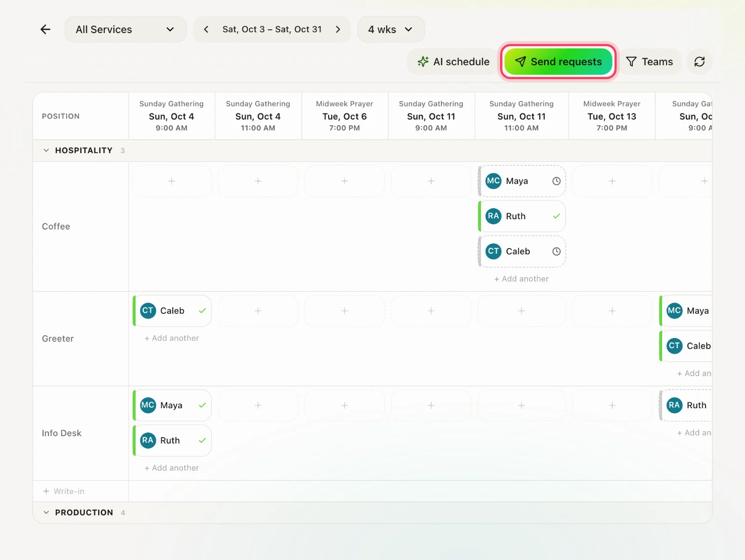The image size is (745, 560).
Task: Click Add another under Info Desk Oct 4
Action: point(172,468)
